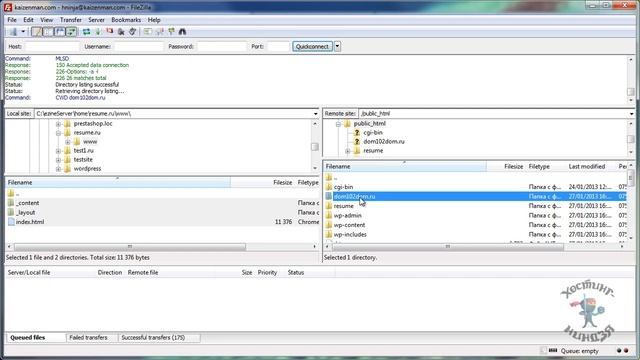The width and height of the screenshot is (640, 360).
Task: Open the Transfer menu
Action: pos(71,20)
